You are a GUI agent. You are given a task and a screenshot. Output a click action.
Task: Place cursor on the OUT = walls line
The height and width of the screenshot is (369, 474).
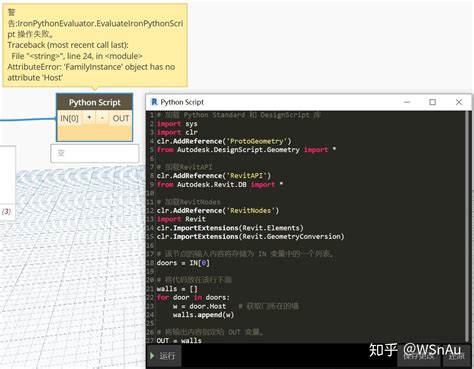(x=179, y=340)
